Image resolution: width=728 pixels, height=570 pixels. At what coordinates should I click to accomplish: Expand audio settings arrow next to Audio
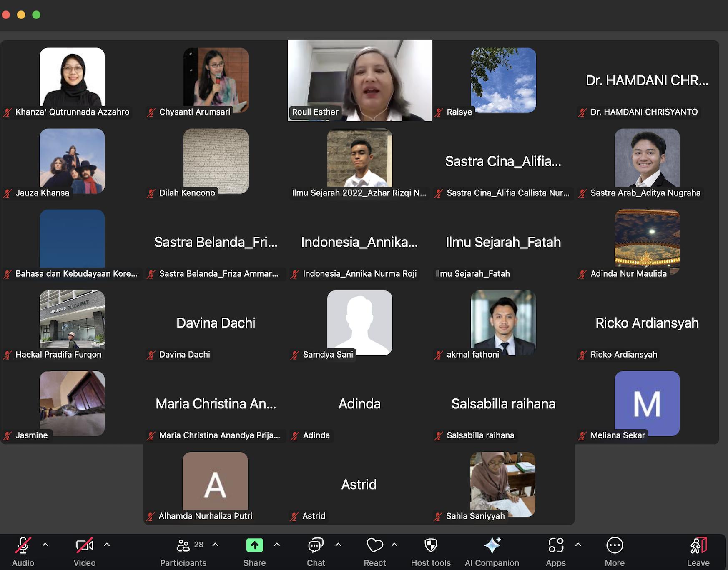point(45,545)
